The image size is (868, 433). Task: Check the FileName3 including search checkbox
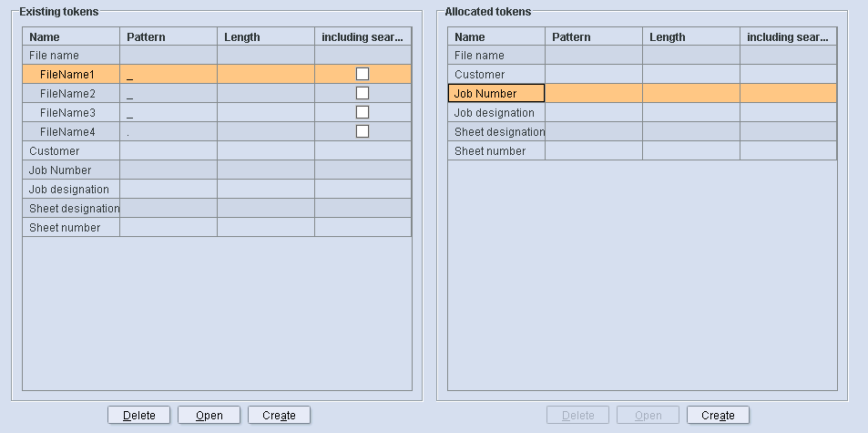363,112
